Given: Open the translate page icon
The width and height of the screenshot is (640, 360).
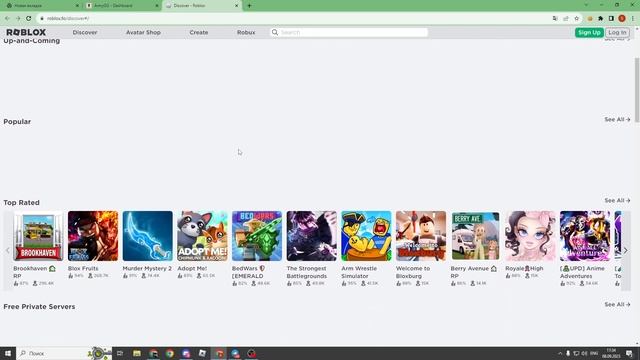Looking at the screenshot, I should pos(555,18).
